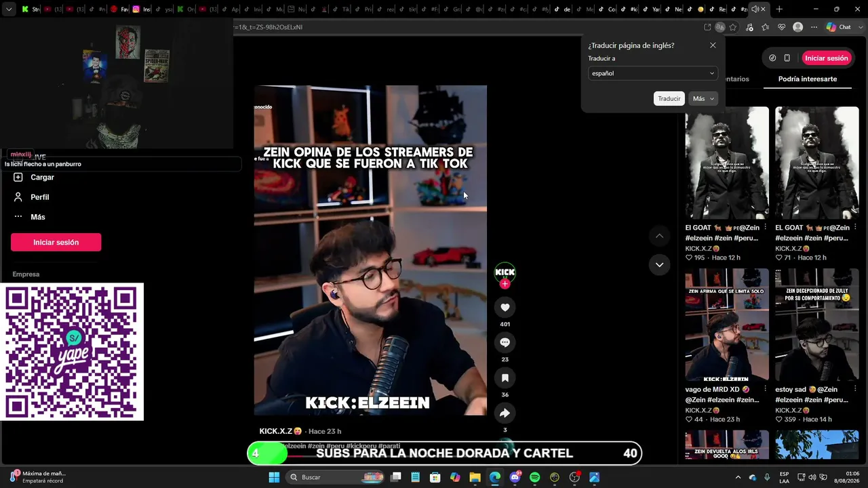The height and width of the screenshot is (488, 868).
Task: Like the Zein video with the heart icon
Action: (505, 308)
